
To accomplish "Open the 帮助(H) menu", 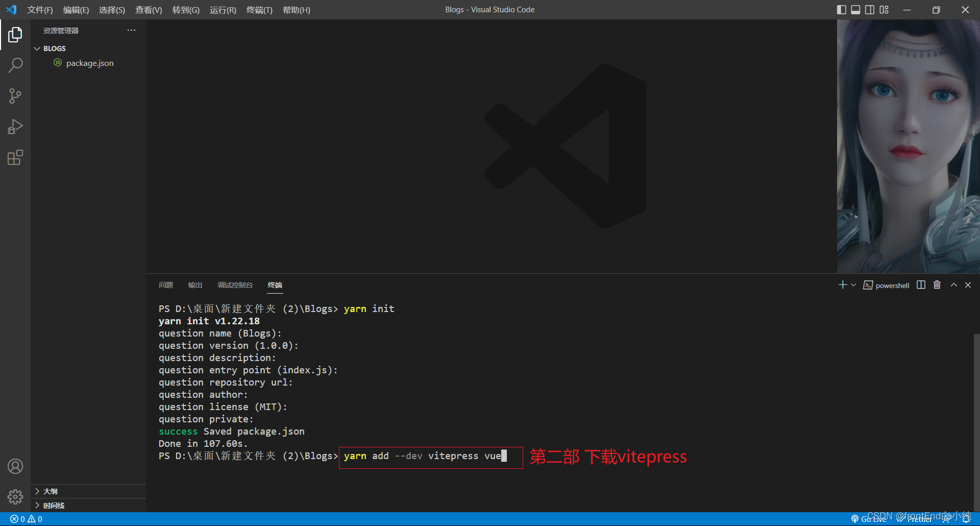I will 296,10.
